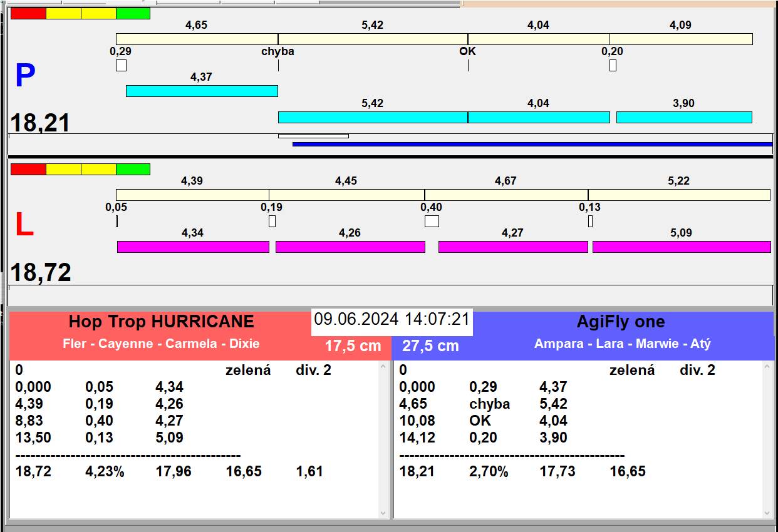Click the big blue P lane letter
This screenshot has width=778, height=532.
(x=25, y=76)
